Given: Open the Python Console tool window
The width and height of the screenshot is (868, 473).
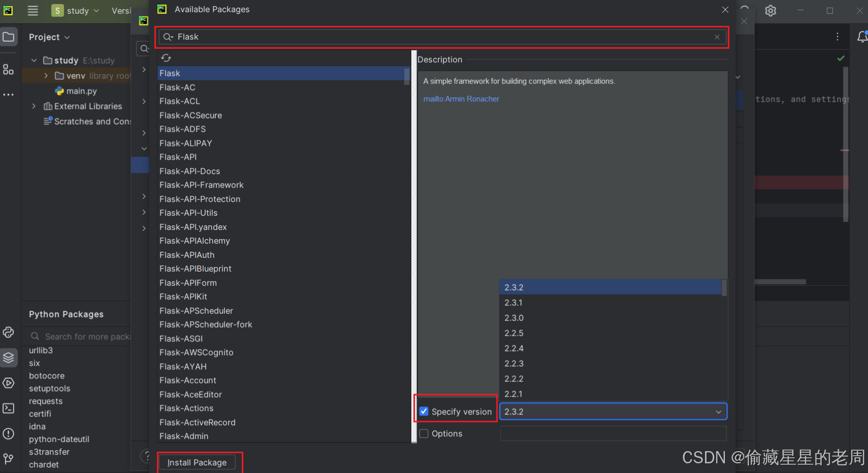Looking at the screenshot, I should tap(9, 332).
